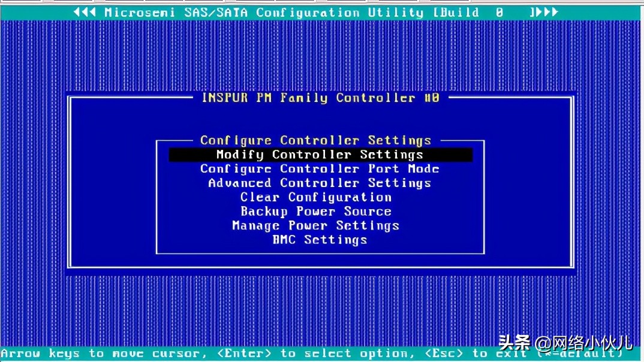
Task: Click the Configure Controller Settings heading
Action: tap(315, 140)
